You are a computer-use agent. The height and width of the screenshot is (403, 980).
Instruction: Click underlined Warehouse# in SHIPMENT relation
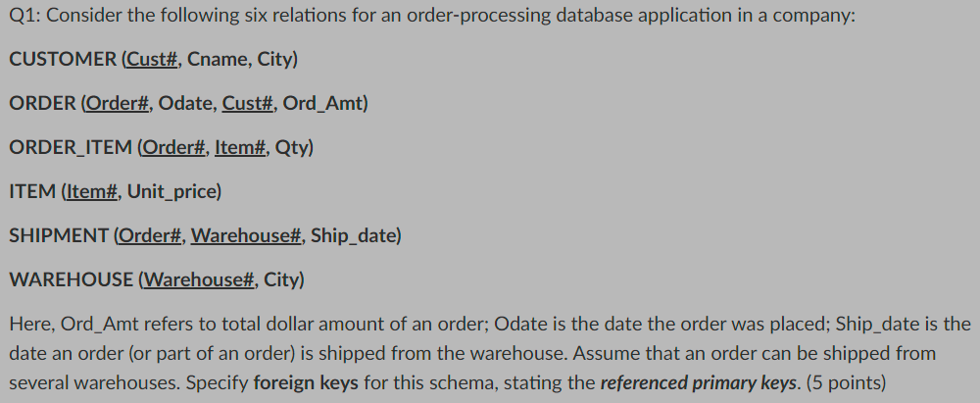pyautogui.click(x=246, y=235)
